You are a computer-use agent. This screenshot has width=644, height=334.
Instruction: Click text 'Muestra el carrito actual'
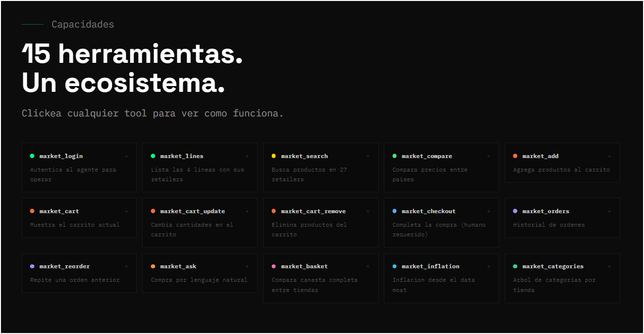click(74, 225)
